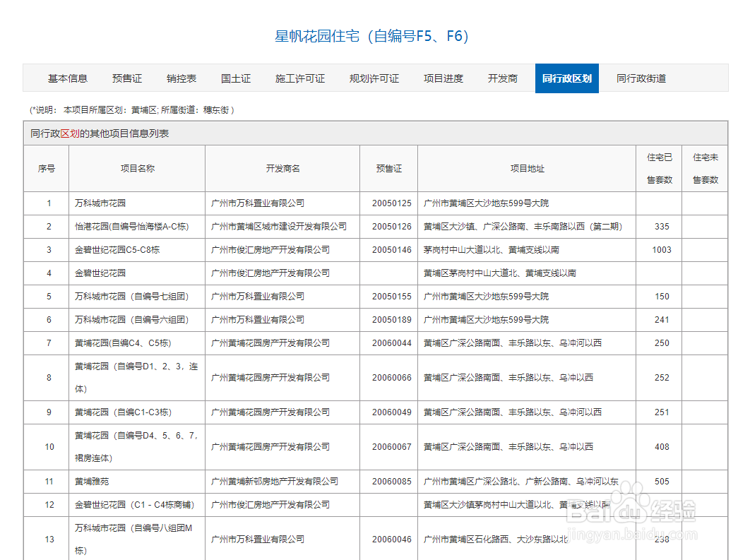Click address 黄埔区大沙镇、广深公路南、丰乐南路以西（第二期）
Viewport: 738px width, 560px height.
(523, 227)
